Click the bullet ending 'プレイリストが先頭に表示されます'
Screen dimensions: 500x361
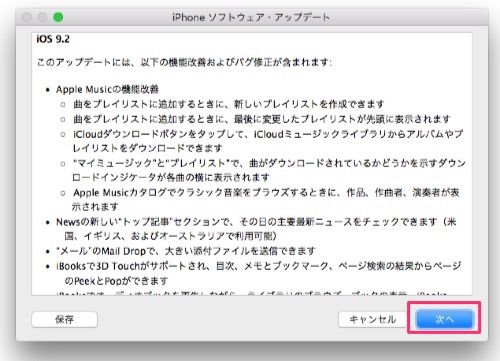(262, 119)
